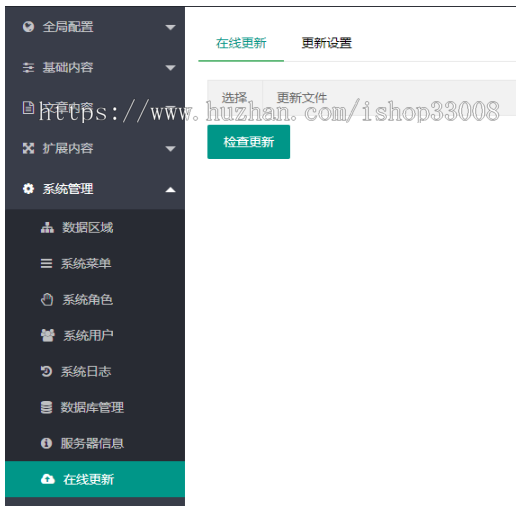This screenshot has width=532, height=506.
Task: Click the hamburger icon for 系统菜单
Action: 46,264
